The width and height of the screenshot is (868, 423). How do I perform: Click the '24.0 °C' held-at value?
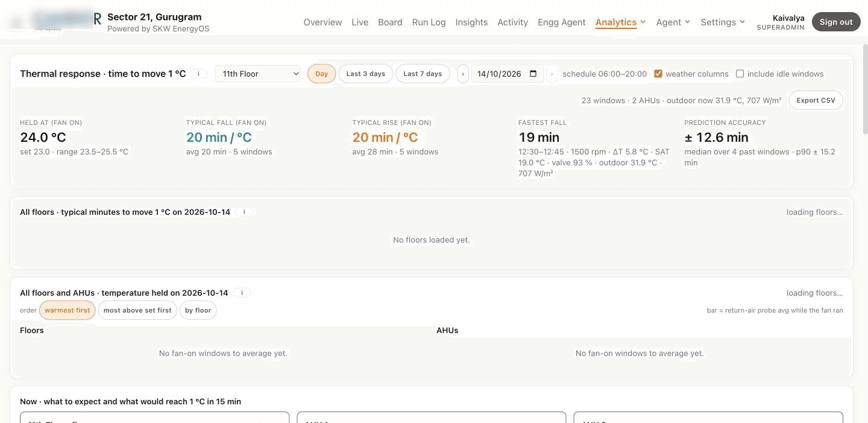[43, 138]
